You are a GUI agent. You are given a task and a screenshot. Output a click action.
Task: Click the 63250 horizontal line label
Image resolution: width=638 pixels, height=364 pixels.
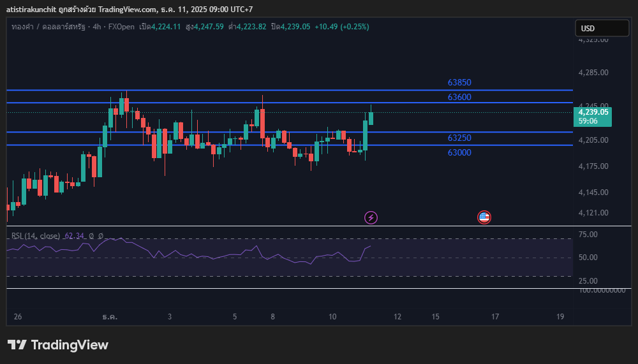(459, 138)
